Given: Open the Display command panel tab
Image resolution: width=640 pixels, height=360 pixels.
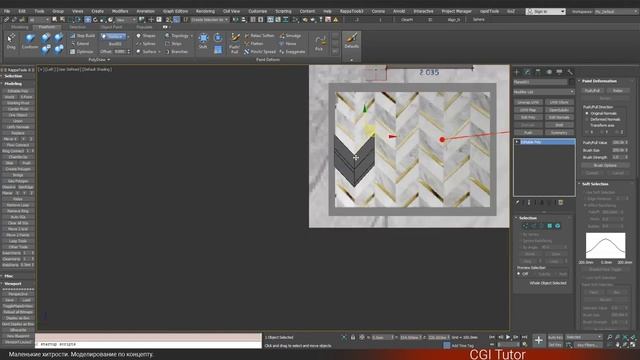Looking at the screenshot, I should pyautogui.click(x=559, y=72).
